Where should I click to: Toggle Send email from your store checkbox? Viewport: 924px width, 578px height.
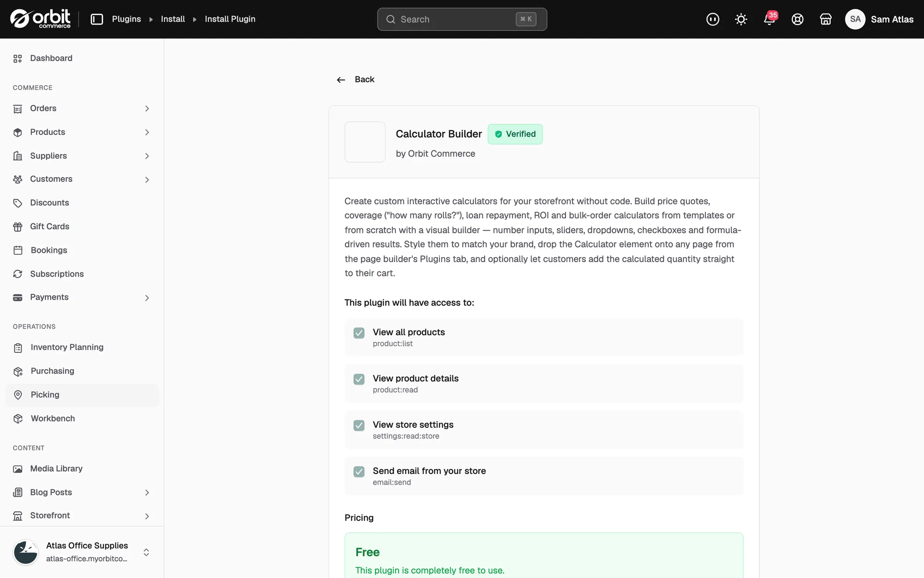point(359,472)
